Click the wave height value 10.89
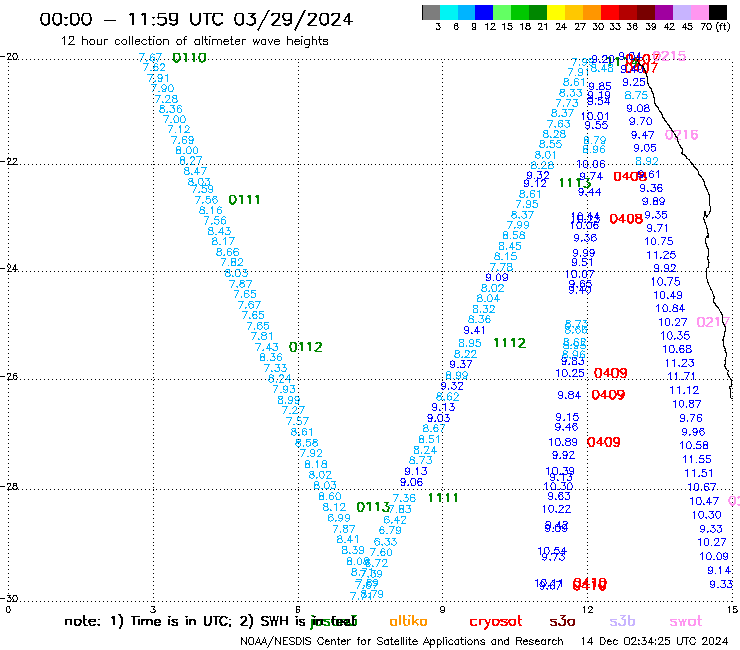 tap(563, 442)
